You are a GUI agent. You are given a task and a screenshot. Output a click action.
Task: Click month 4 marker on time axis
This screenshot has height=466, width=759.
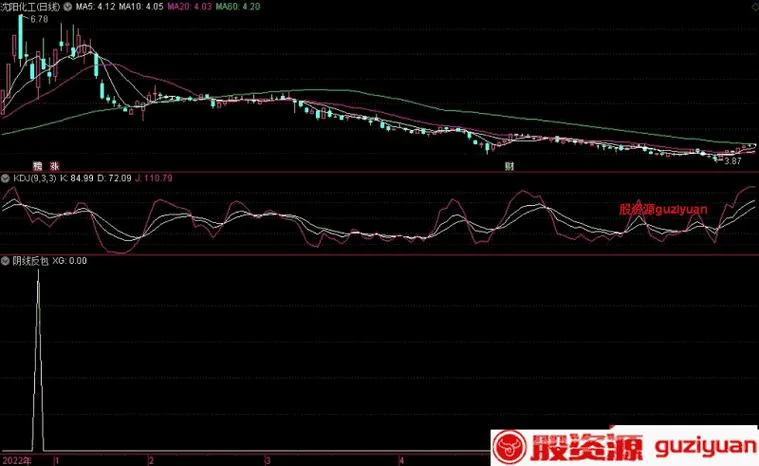click(x=401, y=460)
